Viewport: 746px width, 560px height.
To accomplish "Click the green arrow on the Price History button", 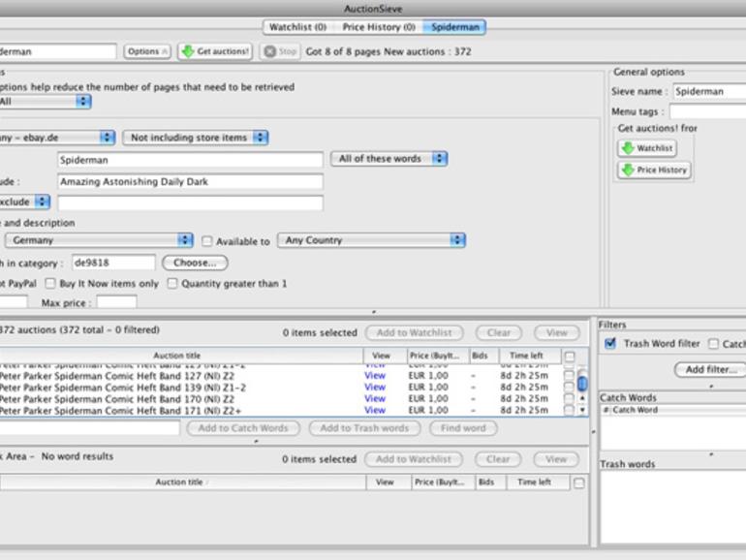I will 628,170.
